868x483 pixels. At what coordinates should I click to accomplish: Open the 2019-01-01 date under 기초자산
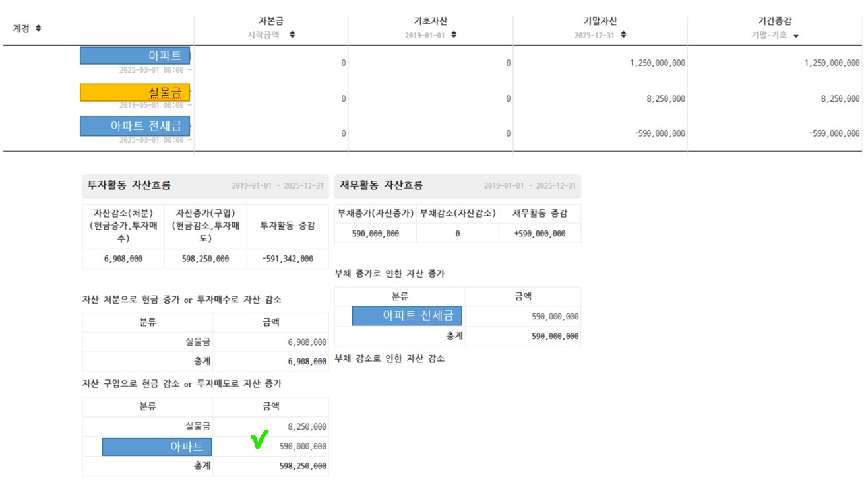426,35
